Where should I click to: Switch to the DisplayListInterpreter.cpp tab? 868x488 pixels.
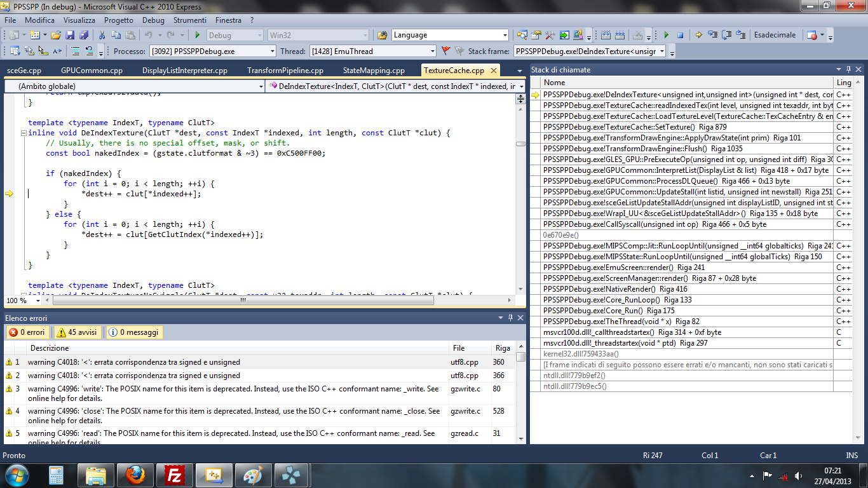(x=185, y=71)
